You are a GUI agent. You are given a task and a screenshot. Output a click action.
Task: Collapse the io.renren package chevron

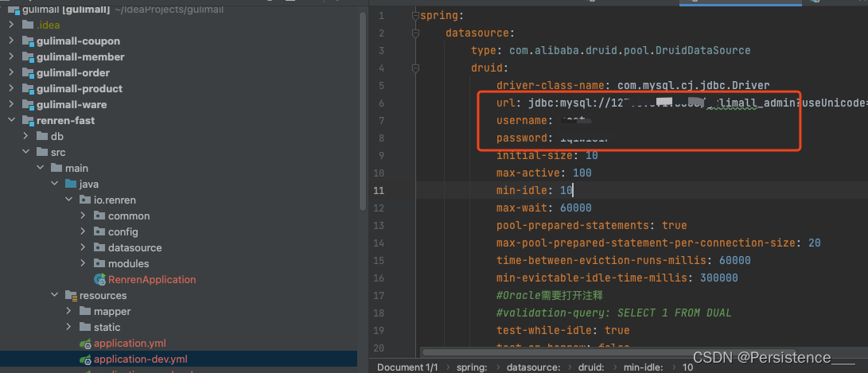68,200
